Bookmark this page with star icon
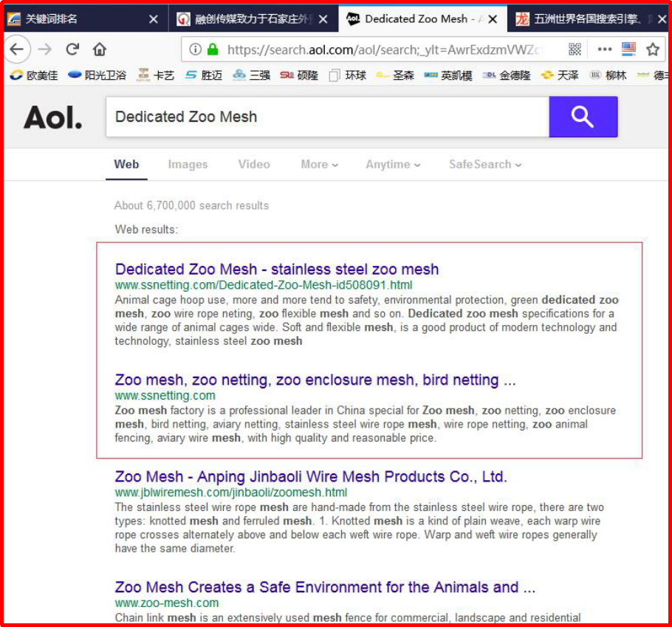The height and width of the screenshot is (627, 672). click(653, 49)
